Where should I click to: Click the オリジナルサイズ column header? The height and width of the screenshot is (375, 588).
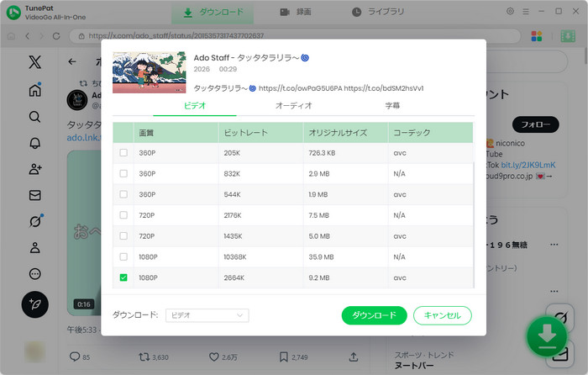[345, 133]
